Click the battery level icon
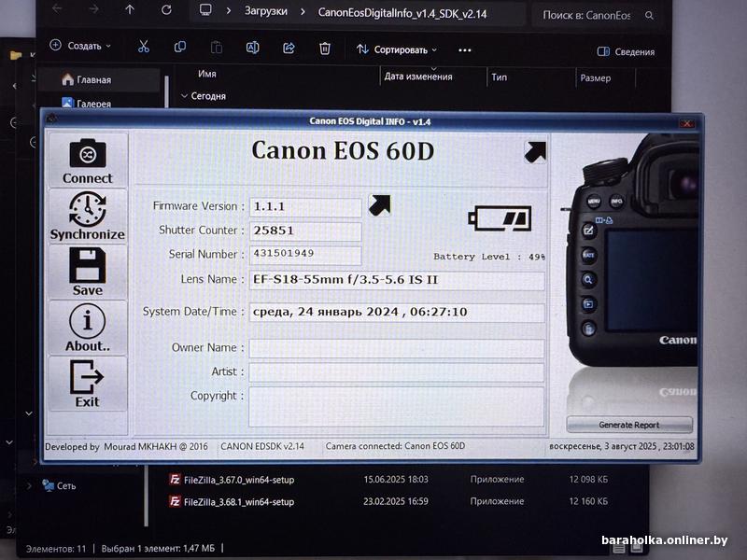747x560 pixels. 500,218
